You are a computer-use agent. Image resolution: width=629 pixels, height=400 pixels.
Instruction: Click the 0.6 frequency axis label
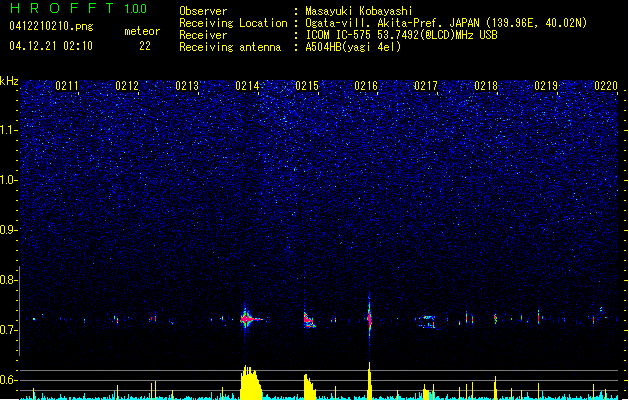(9, 380)
